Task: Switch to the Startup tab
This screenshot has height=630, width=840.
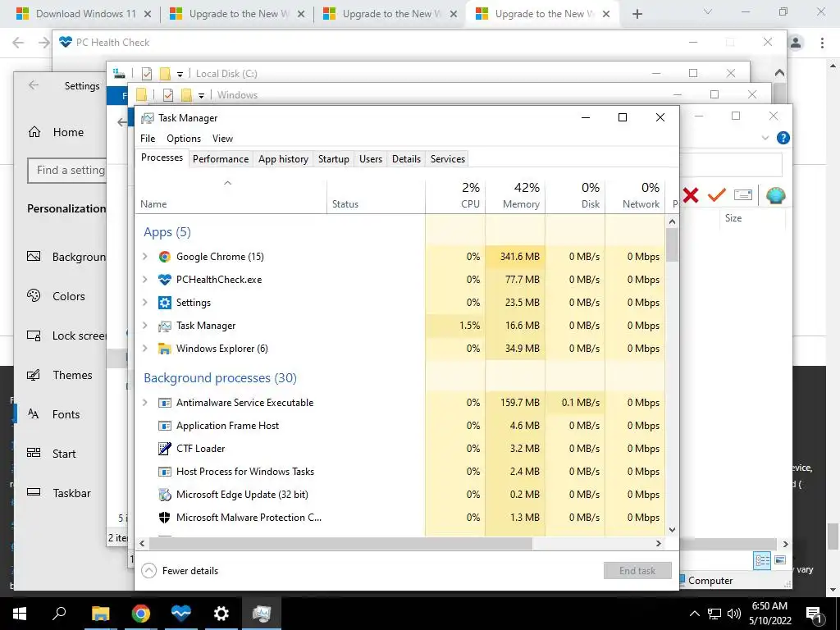Action: coord(334,159)
